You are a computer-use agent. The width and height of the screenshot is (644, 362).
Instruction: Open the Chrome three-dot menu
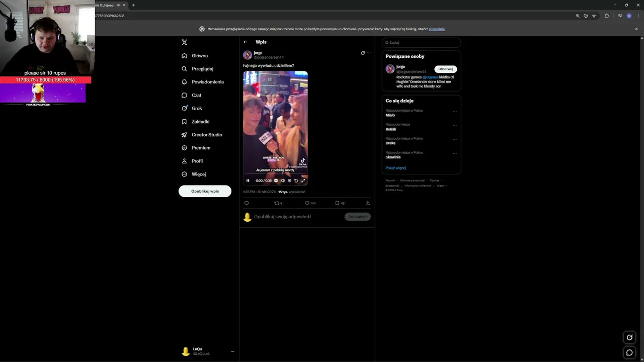[637, 16]
